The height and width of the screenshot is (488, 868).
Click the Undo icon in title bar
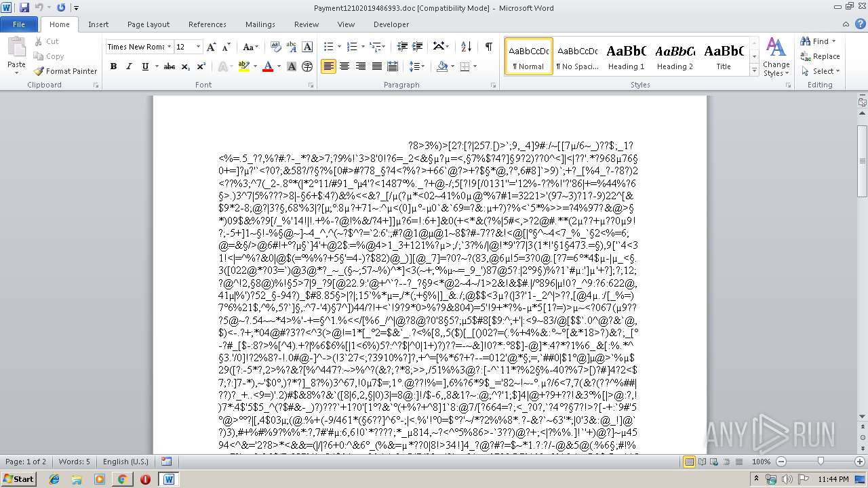39,7
